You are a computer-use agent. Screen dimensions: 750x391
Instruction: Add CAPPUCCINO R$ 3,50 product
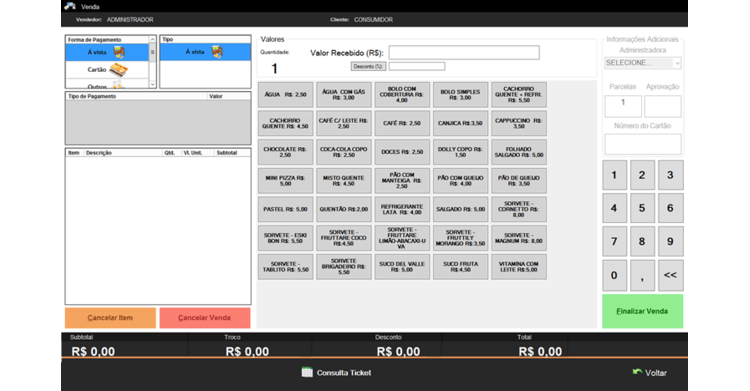(x=518, y=123)
